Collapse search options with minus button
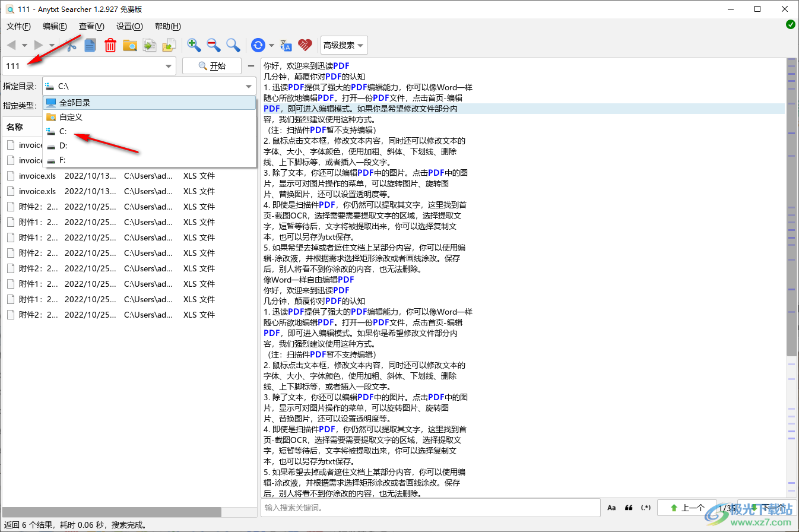 (251, 66)
